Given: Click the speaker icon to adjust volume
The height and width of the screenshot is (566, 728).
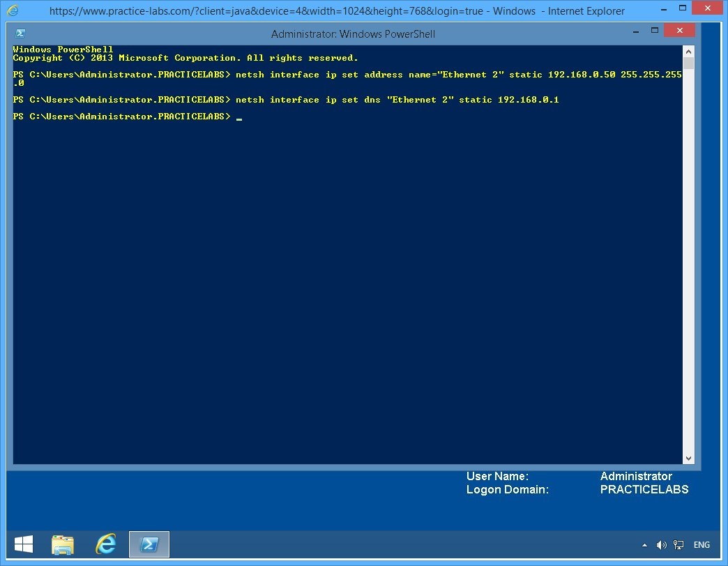Looking at the screenshot, I should click(x=661, y=544).
